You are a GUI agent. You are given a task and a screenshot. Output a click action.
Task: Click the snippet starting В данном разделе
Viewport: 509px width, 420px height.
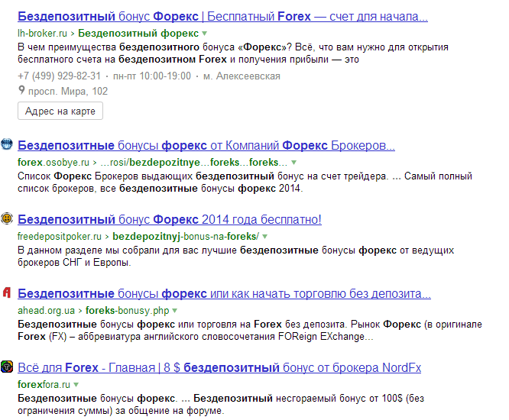tap(235, 257)
